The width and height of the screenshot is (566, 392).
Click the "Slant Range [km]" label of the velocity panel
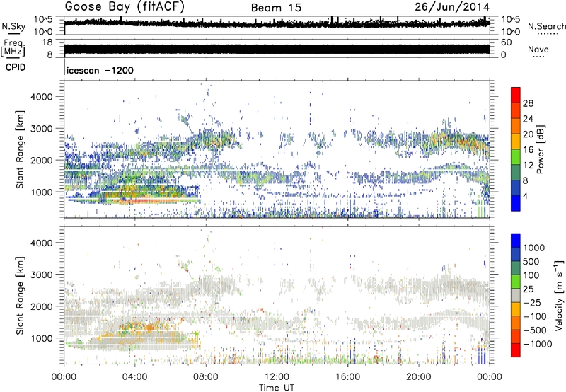[20, 296]
